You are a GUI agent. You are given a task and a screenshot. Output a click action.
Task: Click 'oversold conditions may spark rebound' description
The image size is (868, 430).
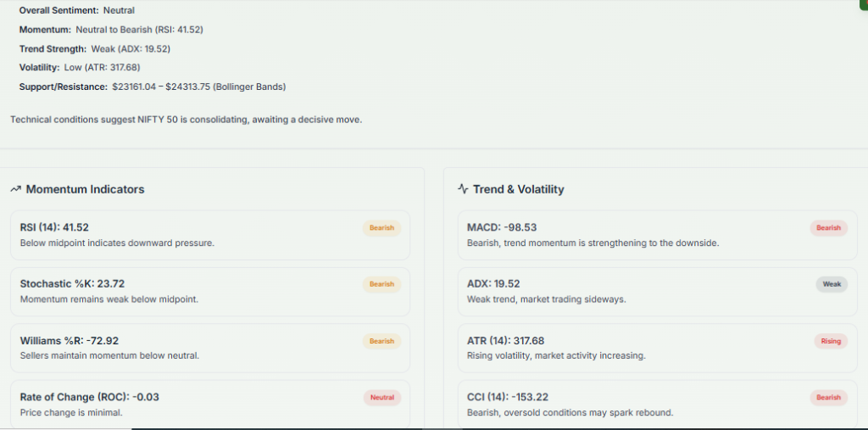pyautogui.click(x=589, y=413)
